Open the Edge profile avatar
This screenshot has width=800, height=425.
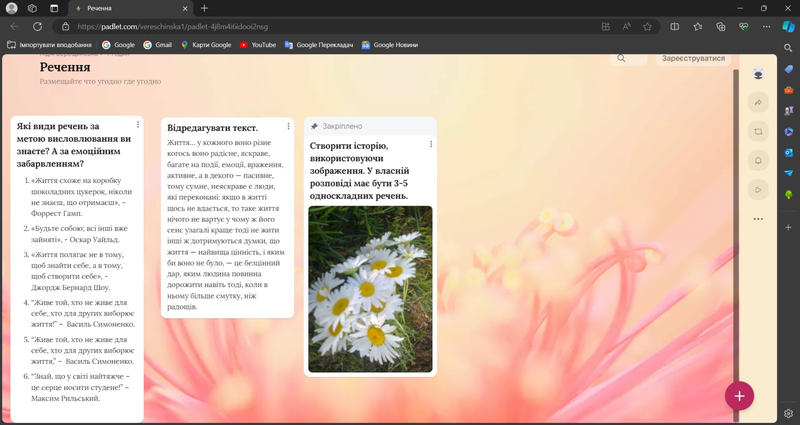[x=11, y=8]
